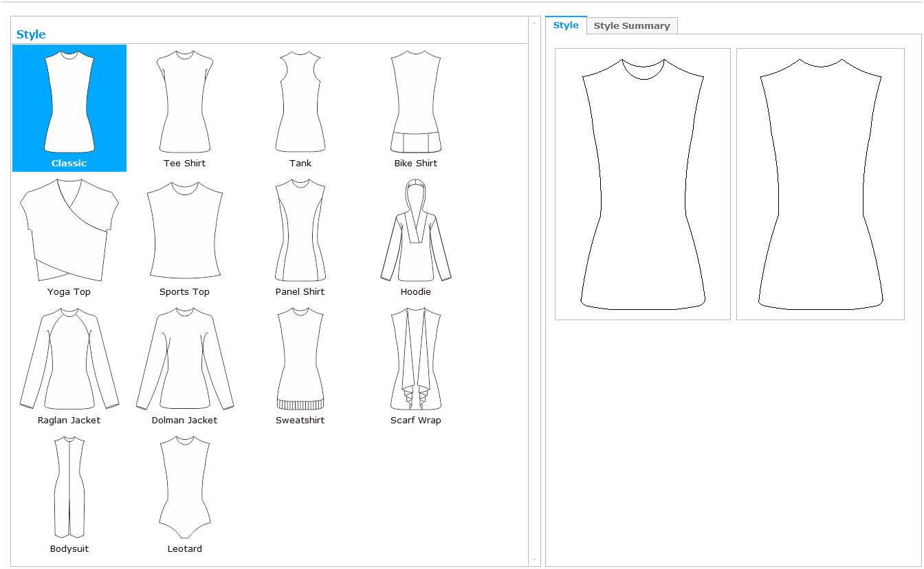924x569 pixels.
Task: Choose the Raglan Jacket style
Action: (69, 359)
